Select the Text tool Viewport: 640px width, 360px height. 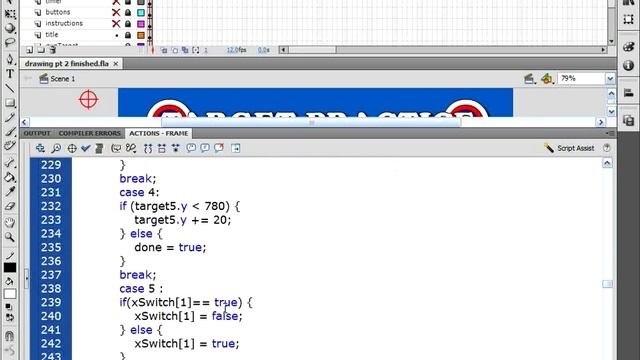pos(10,73)
